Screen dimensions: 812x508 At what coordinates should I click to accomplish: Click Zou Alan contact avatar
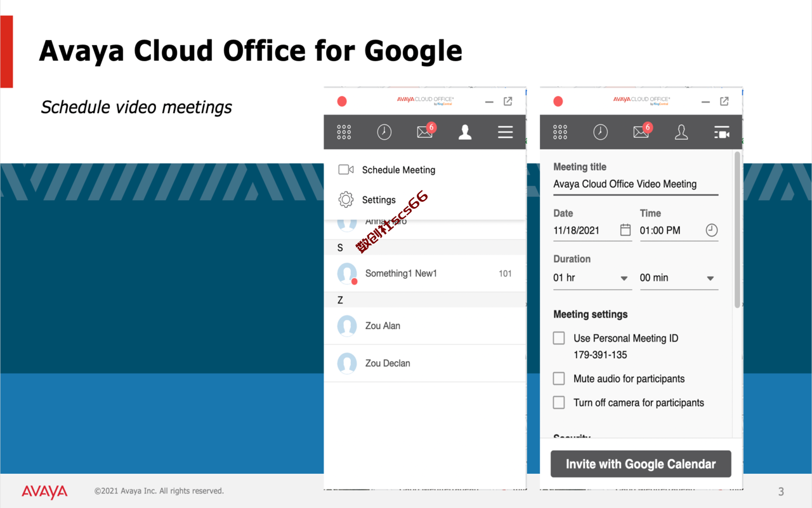coord(347,326)
